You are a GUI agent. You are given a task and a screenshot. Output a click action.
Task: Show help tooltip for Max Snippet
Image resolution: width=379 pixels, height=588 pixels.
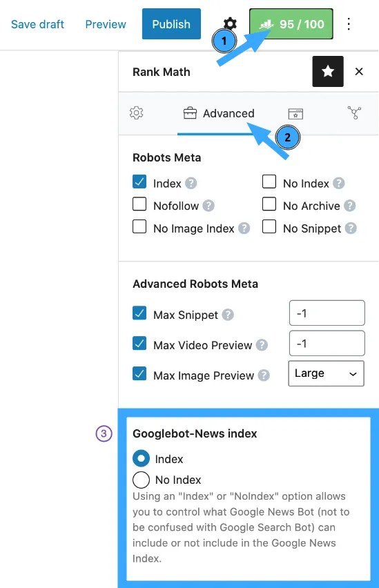click(228, 315)
